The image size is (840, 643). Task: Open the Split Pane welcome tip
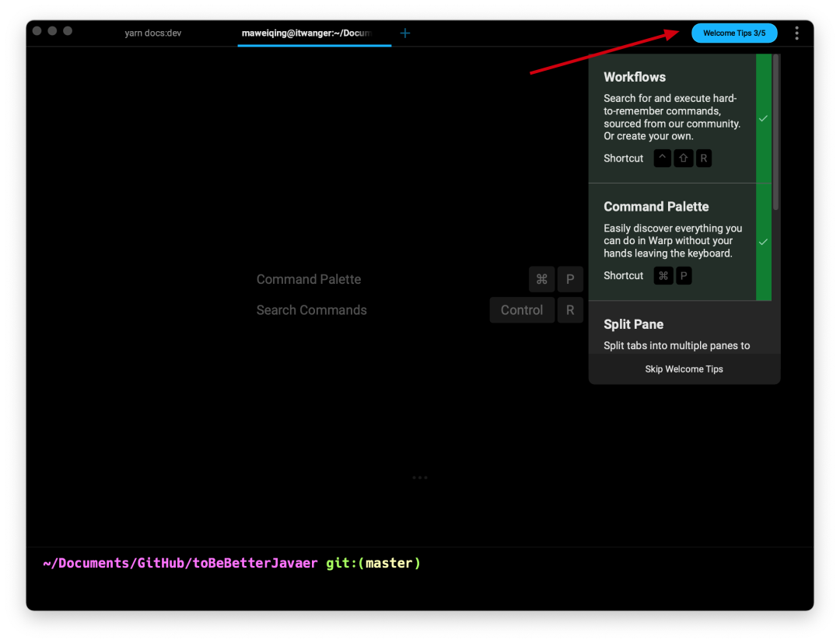pos(680,327)
